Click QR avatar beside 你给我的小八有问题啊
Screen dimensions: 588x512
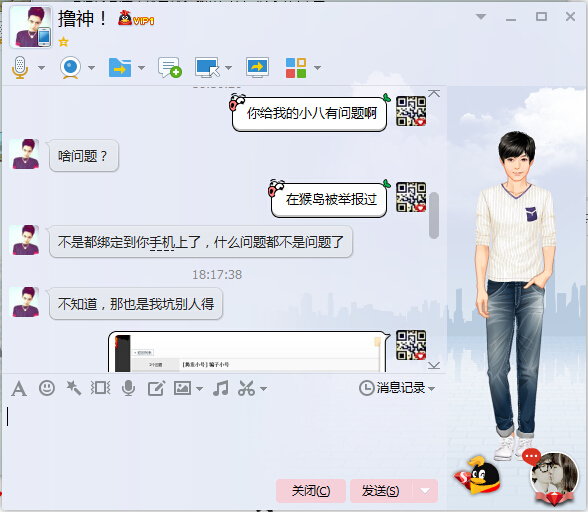tap(411, 111)
